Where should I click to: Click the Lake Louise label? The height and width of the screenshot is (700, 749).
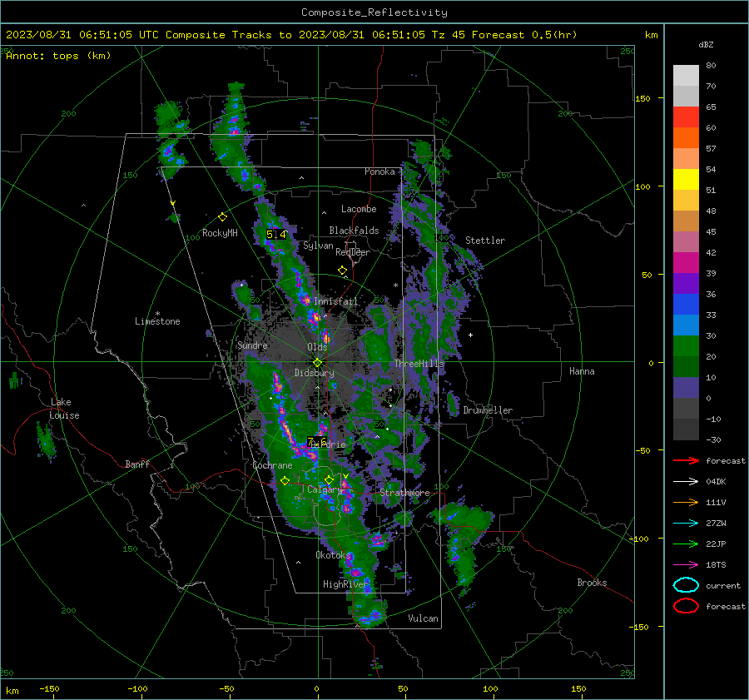pos(64,409)
